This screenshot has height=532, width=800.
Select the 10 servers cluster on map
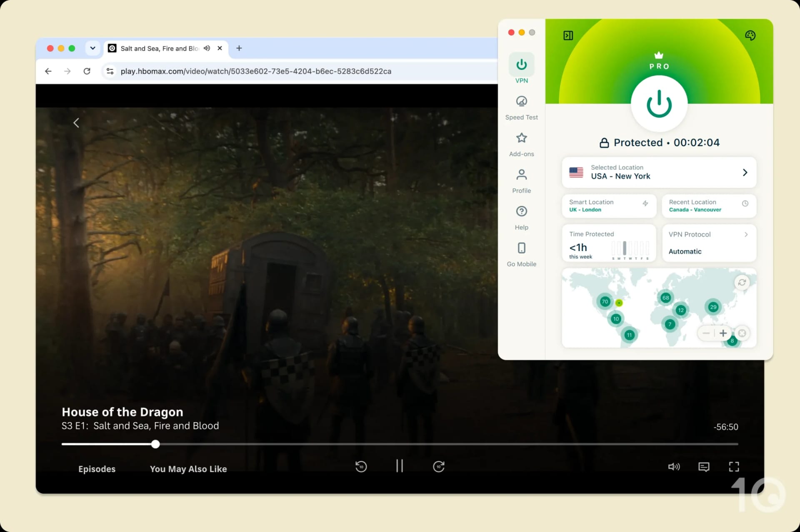[x=616, y=319]
